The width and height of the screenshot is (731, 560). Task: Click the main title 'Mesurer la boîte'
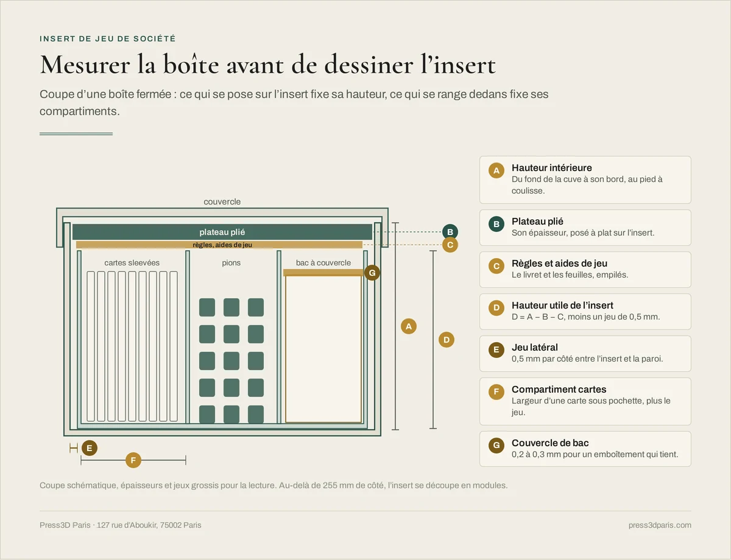point(268,64)
